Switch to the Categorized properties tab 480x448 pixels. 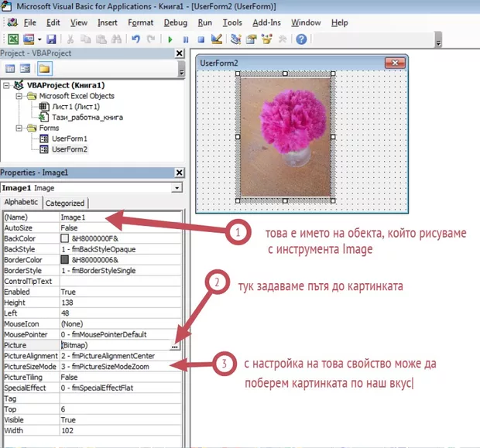pyautogui.click(x=66, y=203)
